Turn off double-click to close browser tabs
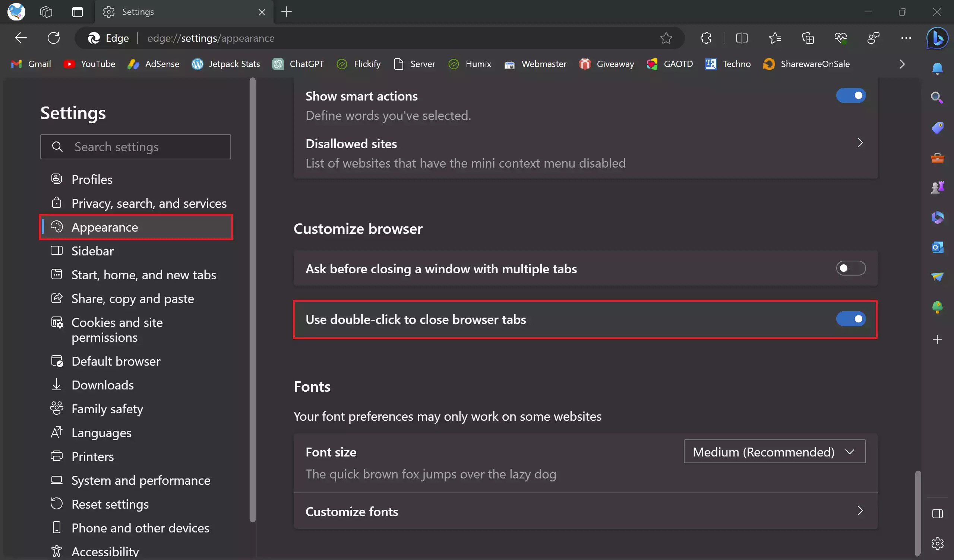954x560 pixels. (851, 319)
